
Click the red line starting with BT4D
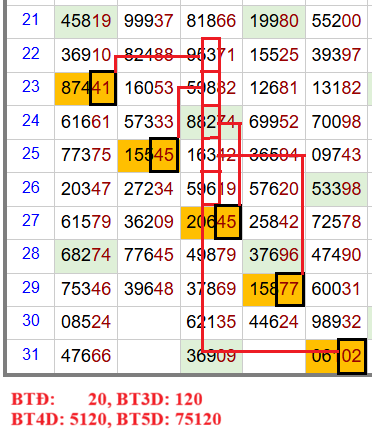point(116,419)
